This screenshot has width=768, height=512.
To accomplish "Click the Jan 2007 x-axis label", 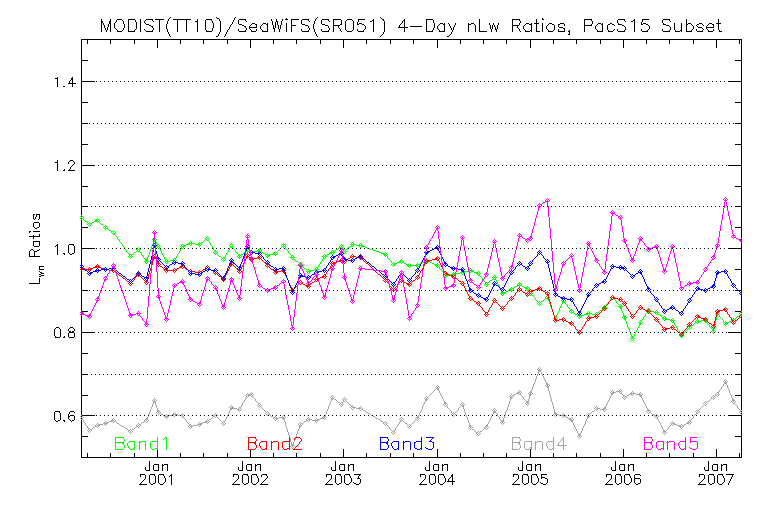I will click(x=716, y=473).
